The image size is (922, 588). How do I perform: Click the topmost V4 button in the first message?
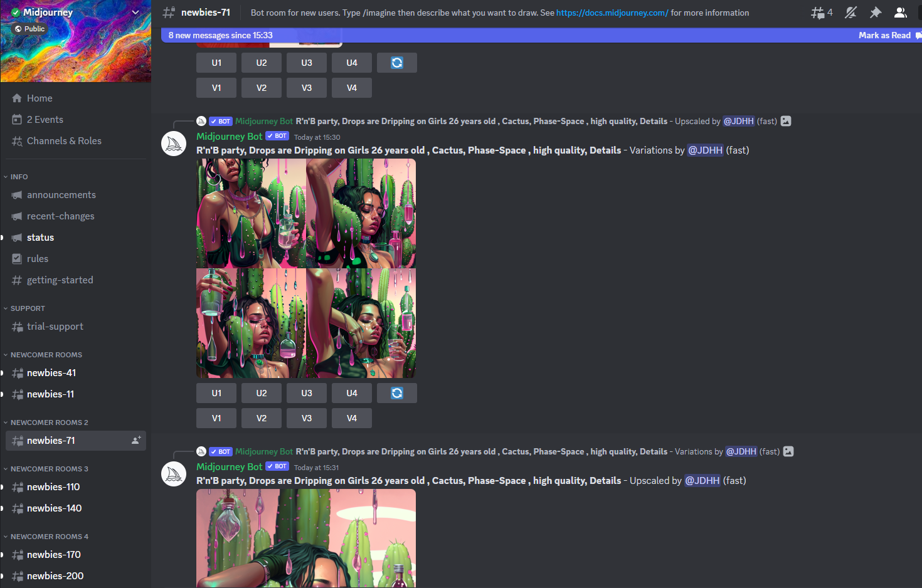coord(352,88)
